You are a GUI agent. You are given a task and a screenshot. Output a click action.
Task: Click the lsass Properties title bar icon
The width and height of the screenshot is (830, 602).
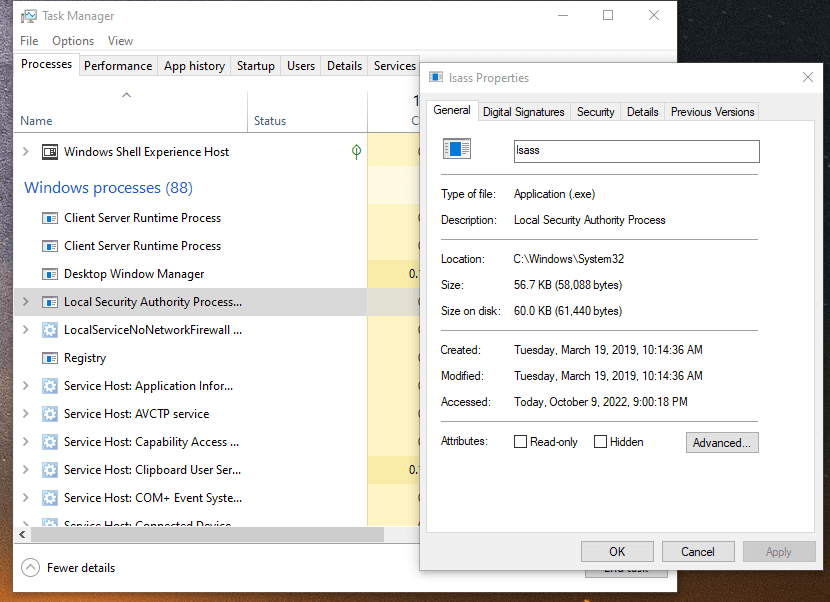coord(436,77)
